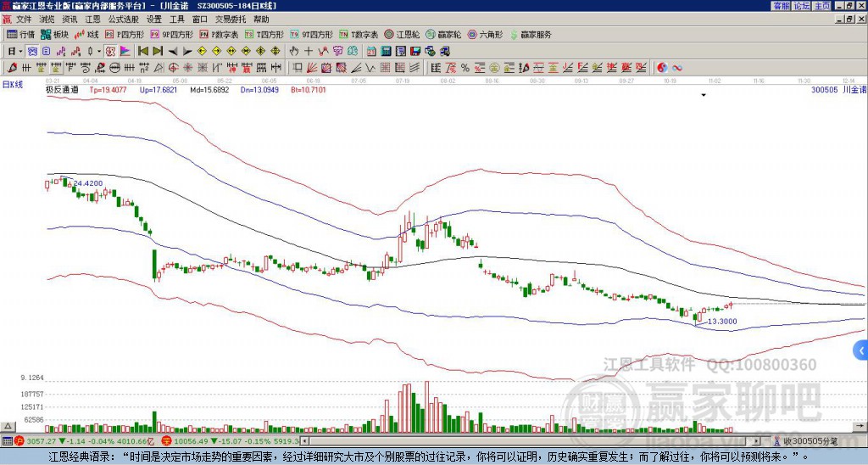Viewport: 868px width, 465px height.
Task: Click the scrollbar right arrow
Action: click(x=758, y=441)
